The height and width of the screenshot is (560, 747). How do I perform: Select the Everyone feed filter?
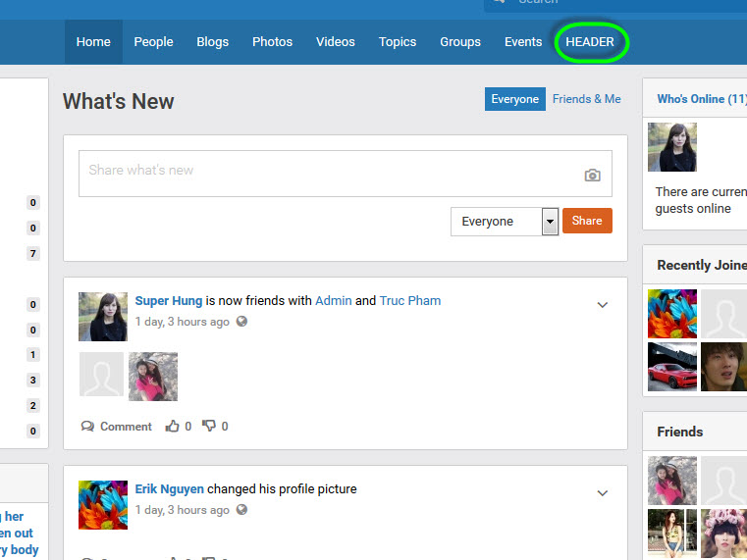tap(514, 99)
